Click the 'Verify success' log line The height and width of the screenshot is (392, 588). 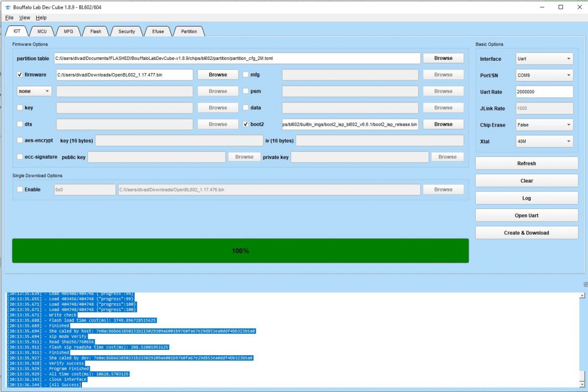pos(46,364)
